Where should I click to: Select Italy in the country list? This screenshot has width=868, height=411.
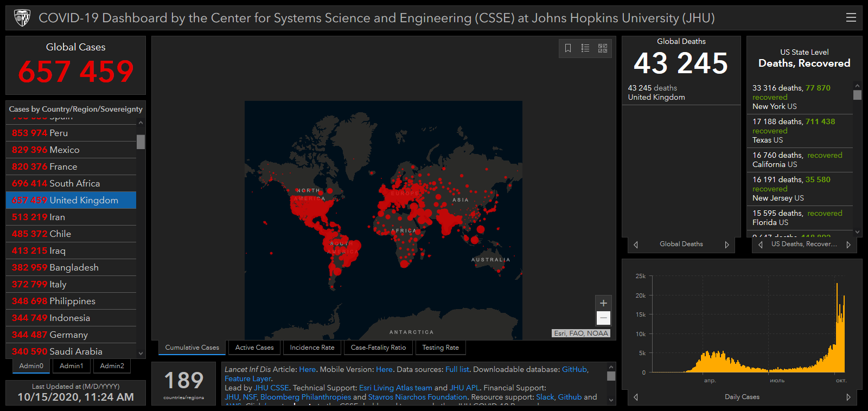point(71,284)
